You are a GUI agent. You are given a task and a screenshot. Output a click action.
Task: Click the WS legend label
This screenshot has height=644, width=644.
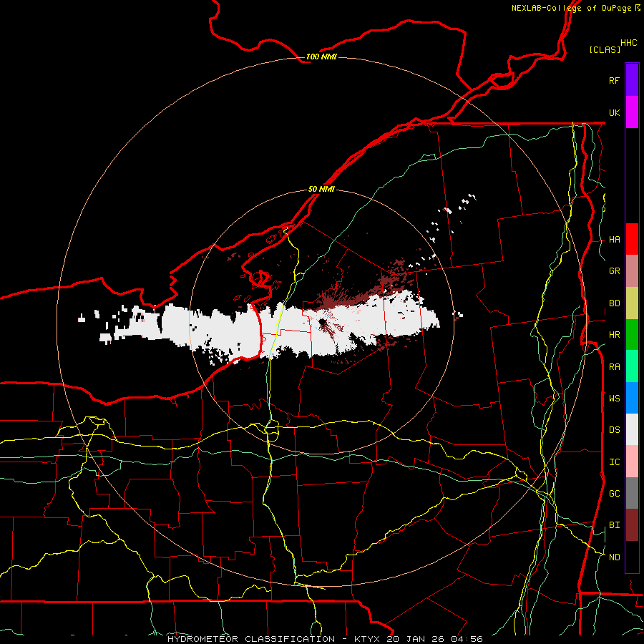(614, 399)
